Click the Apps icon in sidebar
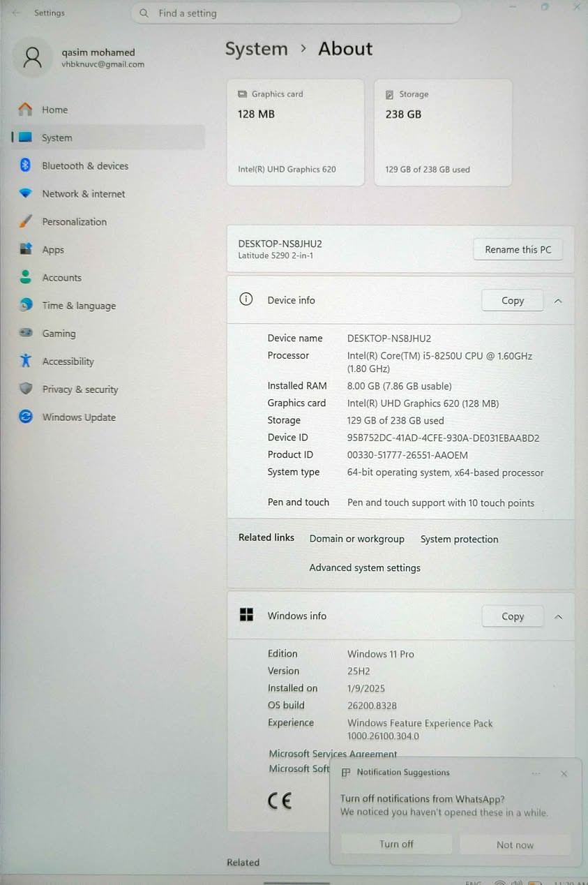This screenshot has height=885, width=588. 26,249
